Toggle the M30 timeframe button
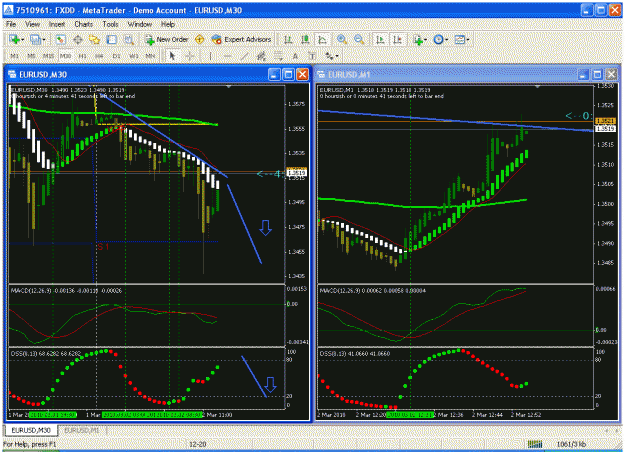Screen dimensions: 625x452 tap(65, 56)
